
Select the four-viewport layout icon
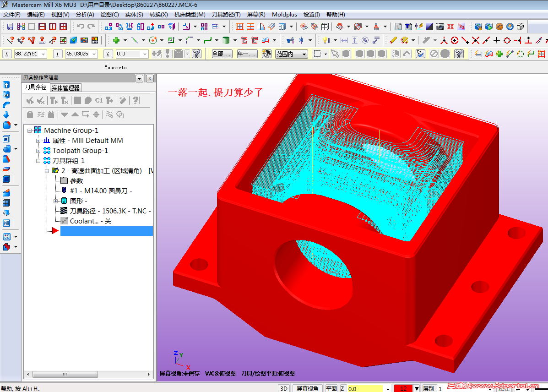pyautogui.click(x=63, y=27)
